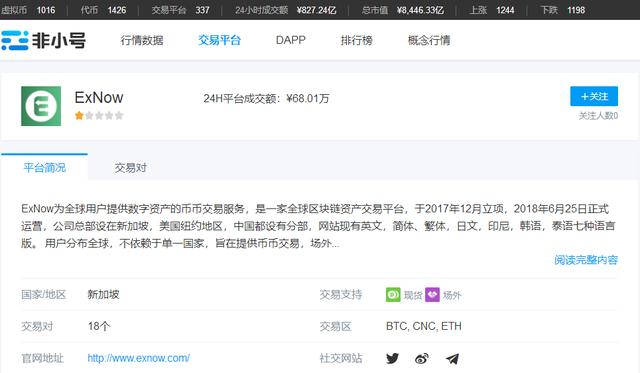The image size is (640, 373).
Task: Click the 总市值 ¥8,446.33亿 stat
Action: [x=403, y=10]
